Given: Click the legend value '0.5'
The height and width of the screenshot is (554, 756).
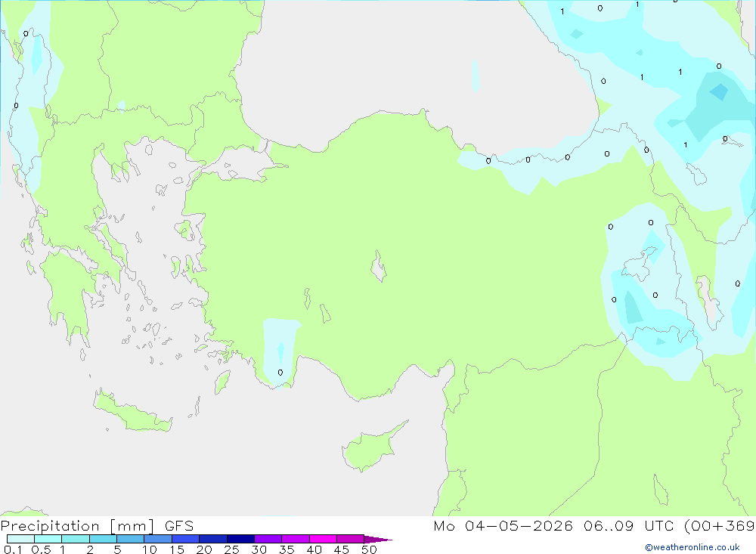Looking at the screenshot, I should point(41,549).
